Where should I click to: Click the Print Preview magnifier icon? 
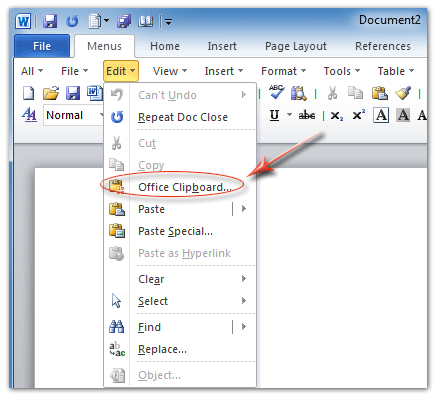pyautogui.click(x=299, y=93)
